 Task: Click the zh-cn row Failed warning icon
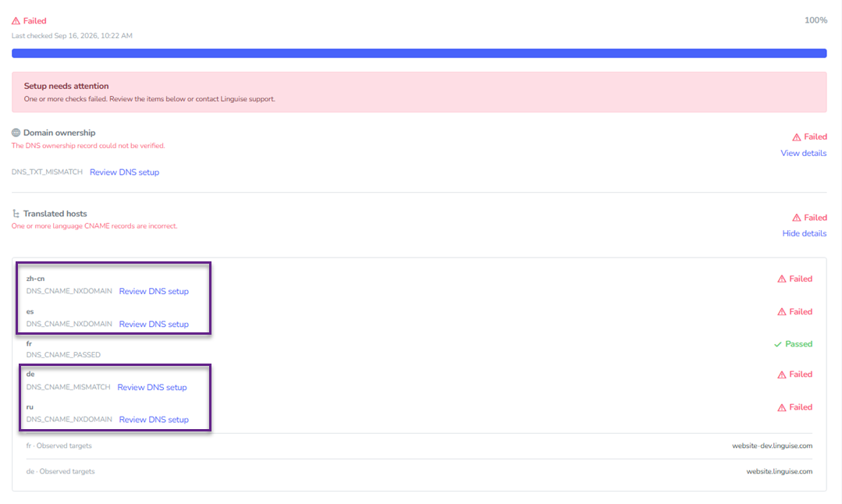(x=782, y=279)
